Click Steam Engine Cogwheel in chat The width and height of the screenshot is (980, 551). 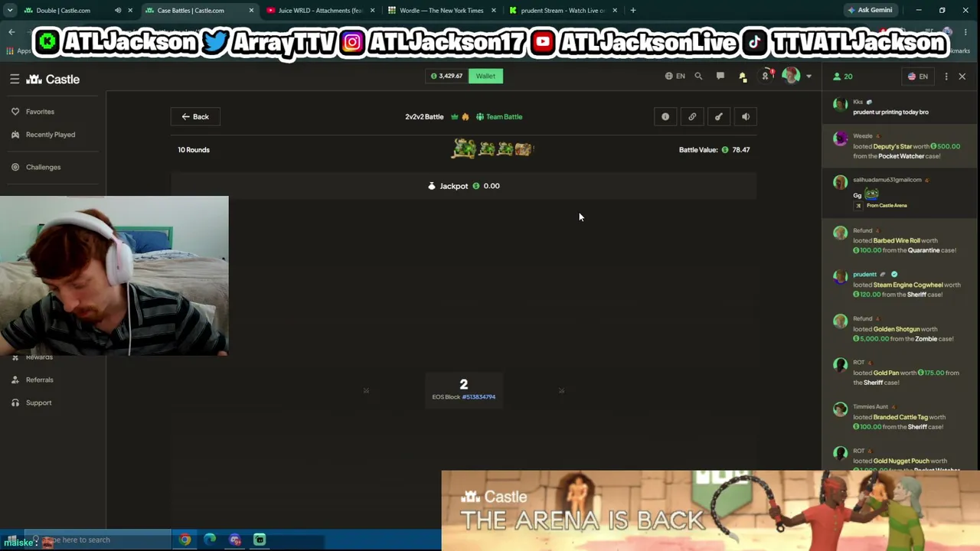pos(908,285)
